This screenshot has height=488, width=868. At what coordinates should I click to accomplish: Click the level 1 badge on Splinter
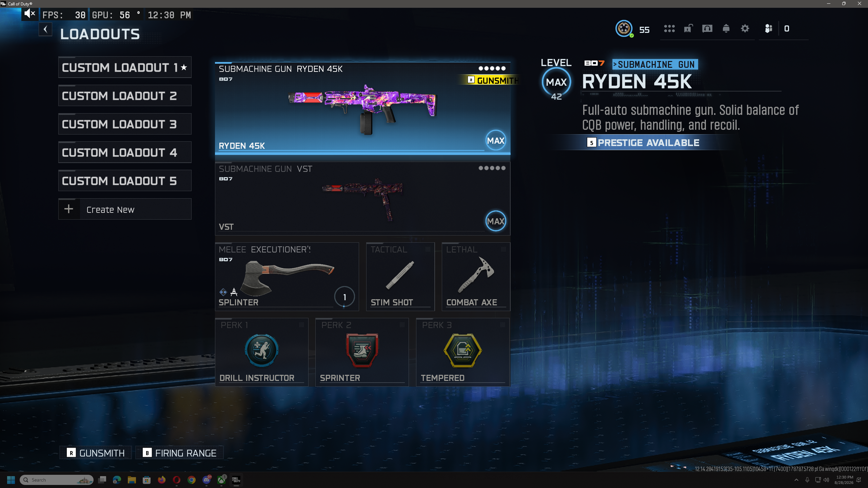[344, 297]
